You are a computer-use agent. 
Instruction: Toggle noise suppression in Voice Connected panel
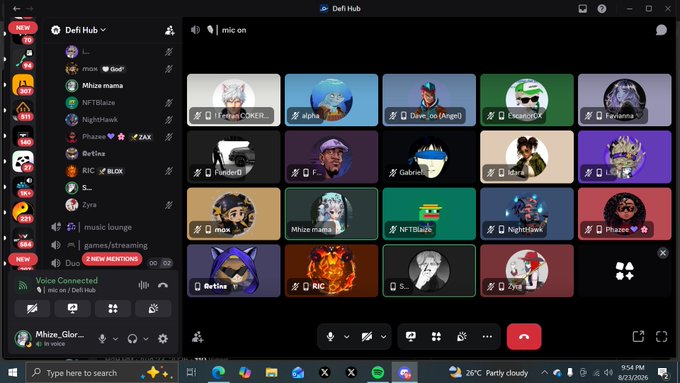(x=144, y=285)
